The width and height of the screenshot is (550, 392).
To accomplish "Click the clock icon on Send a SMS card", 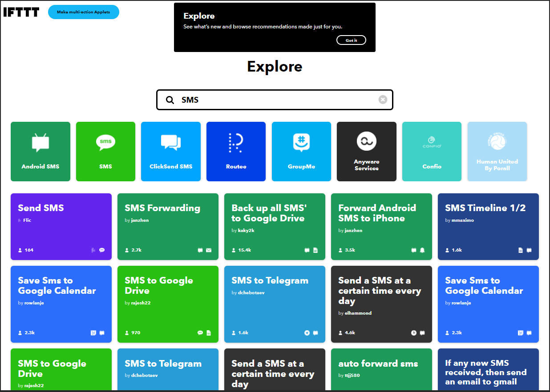I will coord(413,333).
